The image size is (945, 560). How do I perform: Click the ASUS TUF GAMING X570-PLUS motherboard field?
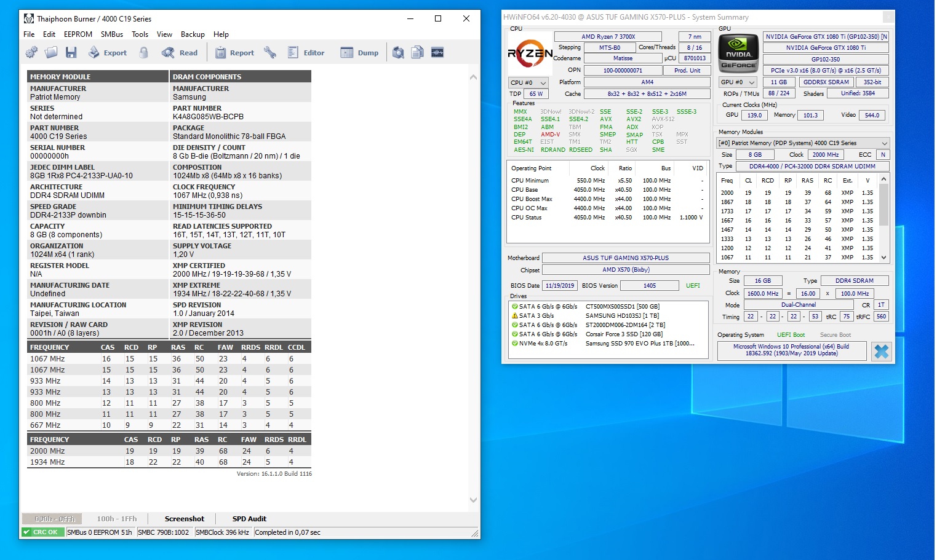coord(626,258)
